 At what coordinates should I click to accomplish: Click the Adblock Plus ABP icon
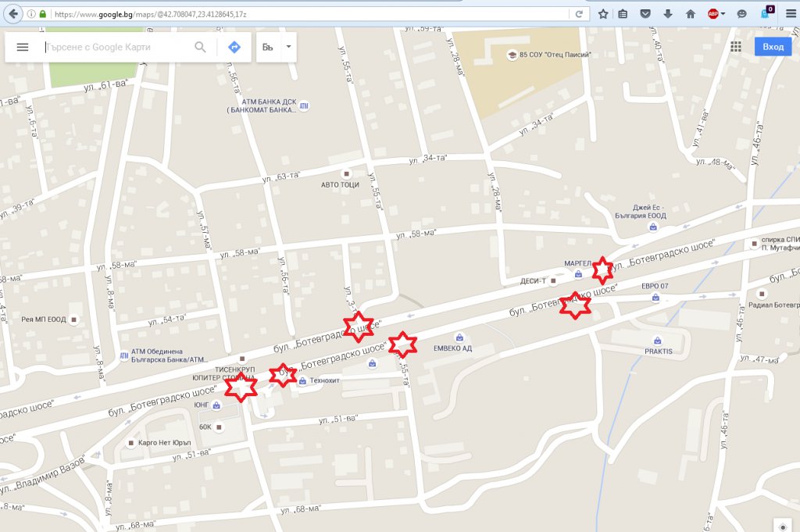[x=713, y=14]
